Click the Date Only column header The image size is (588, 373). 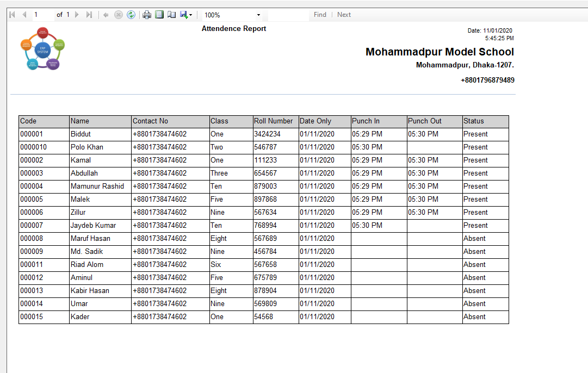pyautogui.click(x=325, y=121)
